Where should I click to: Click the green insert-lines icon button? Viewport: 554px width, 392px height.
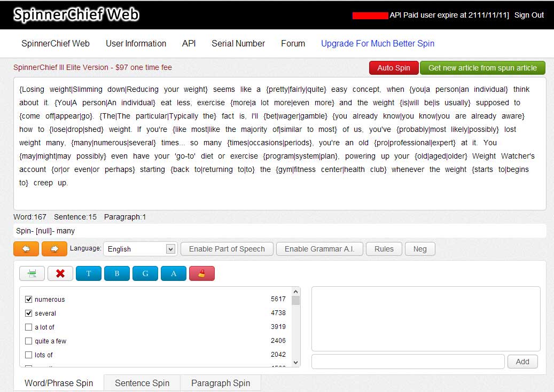point(32,273)
